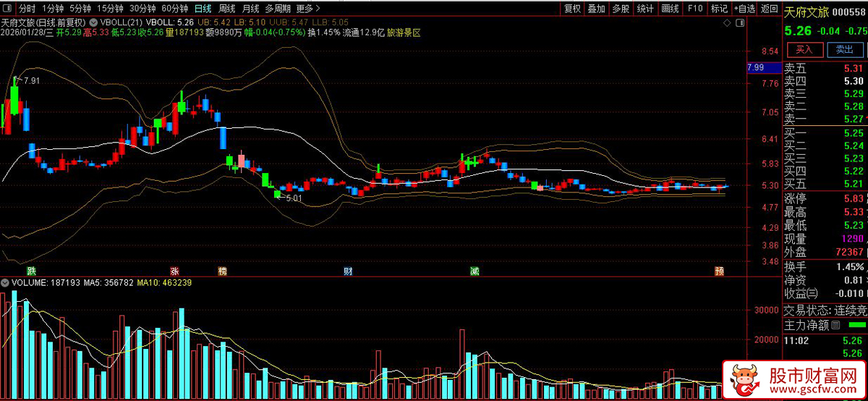Click the blue 卖出 sell button

tap(845, 49)
